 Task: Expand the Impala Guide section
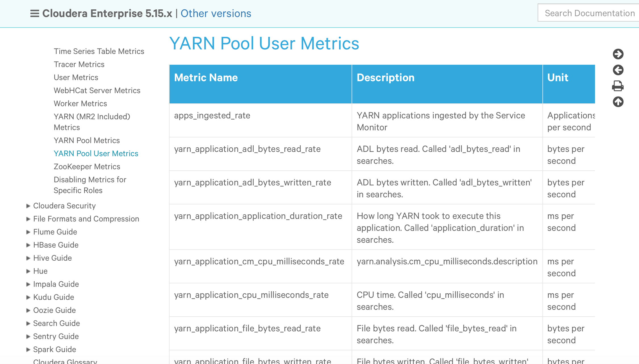pos(28,284)
